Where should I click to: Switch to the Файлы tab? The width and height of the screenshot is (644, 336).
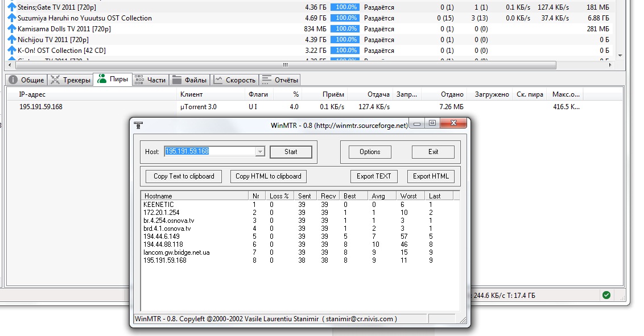pyautogui.click(x=190, y=80)
